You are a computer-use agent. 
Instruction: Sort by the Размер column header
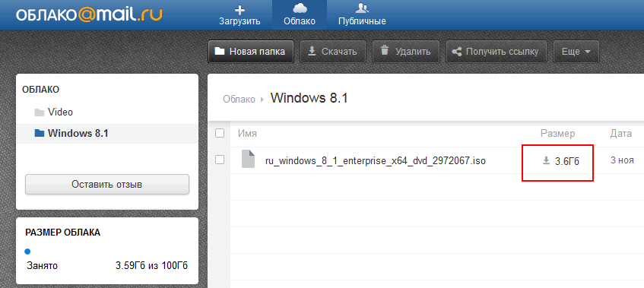(557, 133)
